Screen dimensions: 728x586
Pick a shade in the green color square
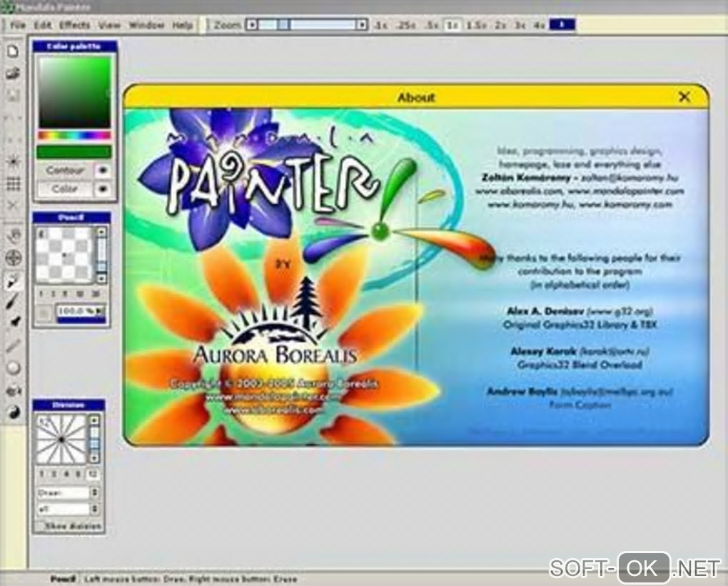click(x=74, y=92)
